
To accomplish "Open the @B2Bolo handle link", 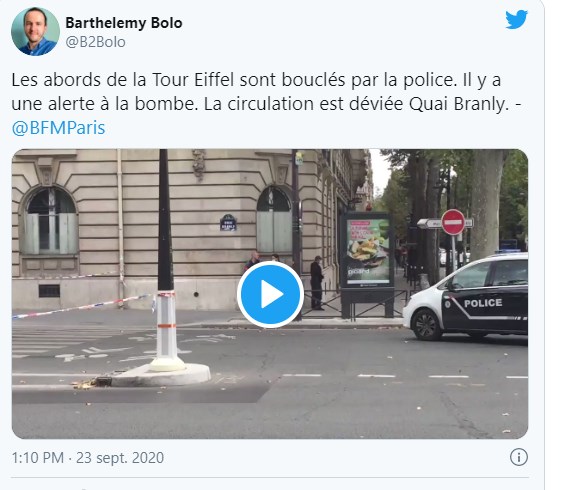I will click(95, 42).
